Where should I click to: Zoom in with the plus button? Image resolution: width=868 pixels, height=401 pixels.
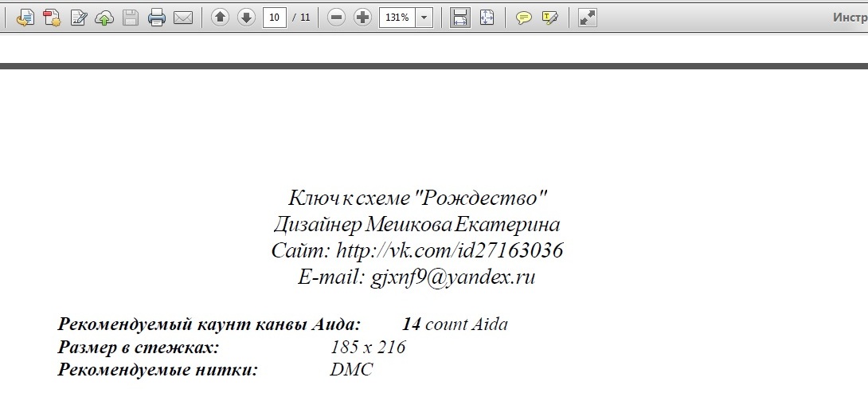click(362, 18)
